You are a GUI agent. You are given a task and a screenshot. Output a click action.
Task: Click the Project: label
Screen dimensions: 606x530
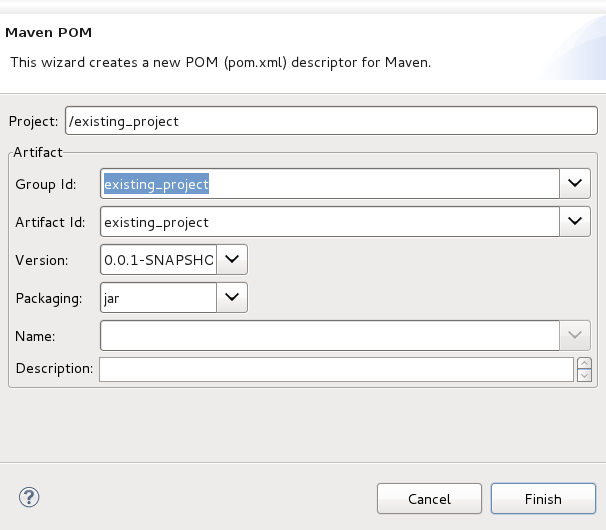coord(33,121)
